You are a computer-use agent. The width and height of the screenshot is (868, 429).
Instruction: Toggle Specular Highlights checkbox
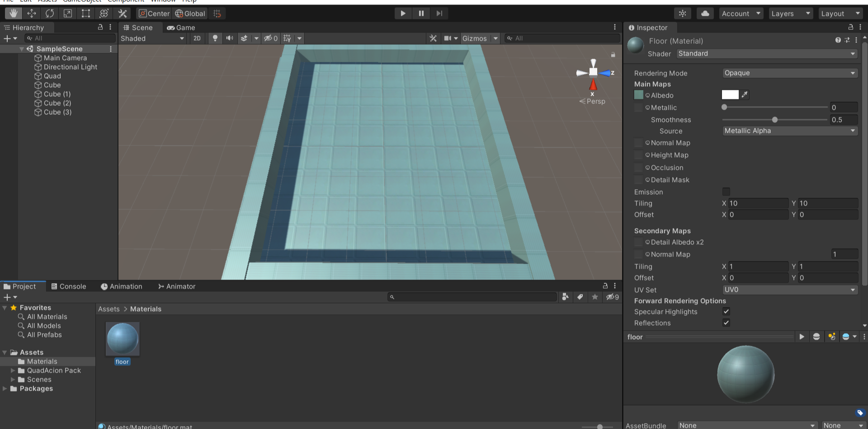726,312
